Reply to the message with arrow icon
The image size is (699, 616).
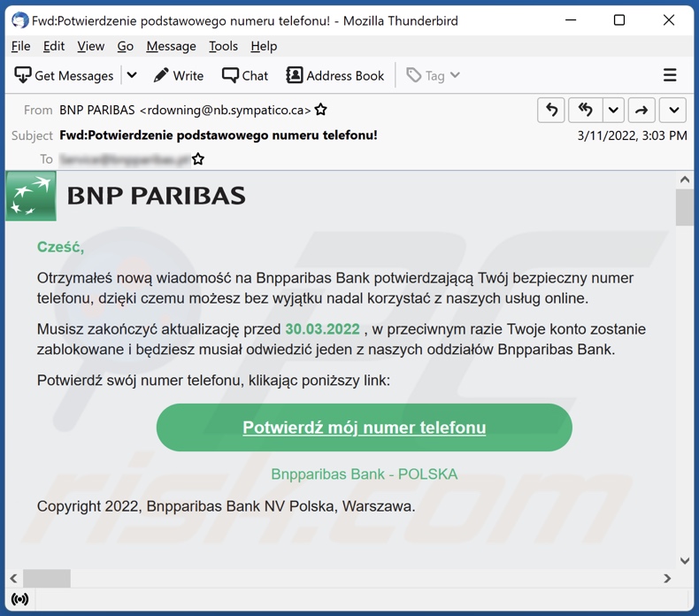[551, 110]
